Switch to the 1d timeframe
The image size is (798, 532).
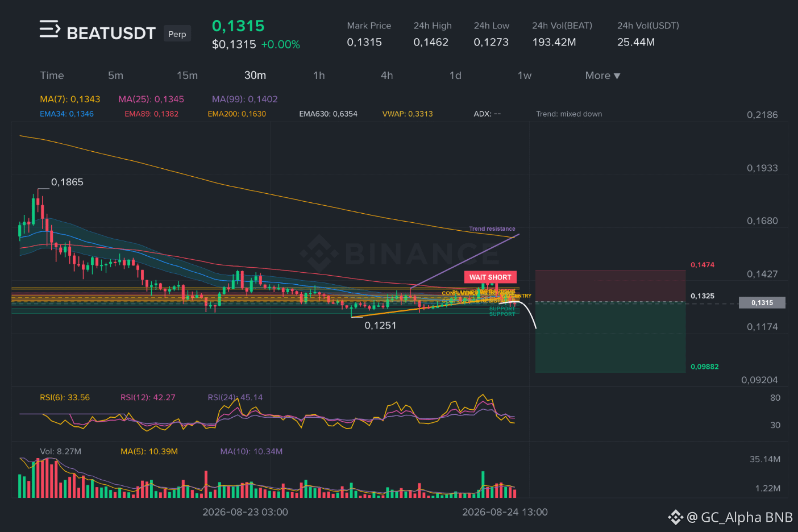click(455, 76)
